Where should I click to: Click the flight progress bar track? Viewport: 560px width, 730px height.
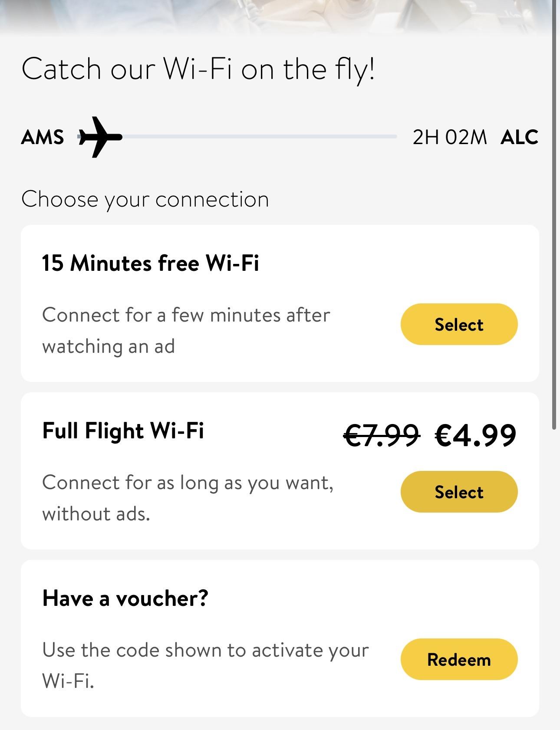click(260, 137)
